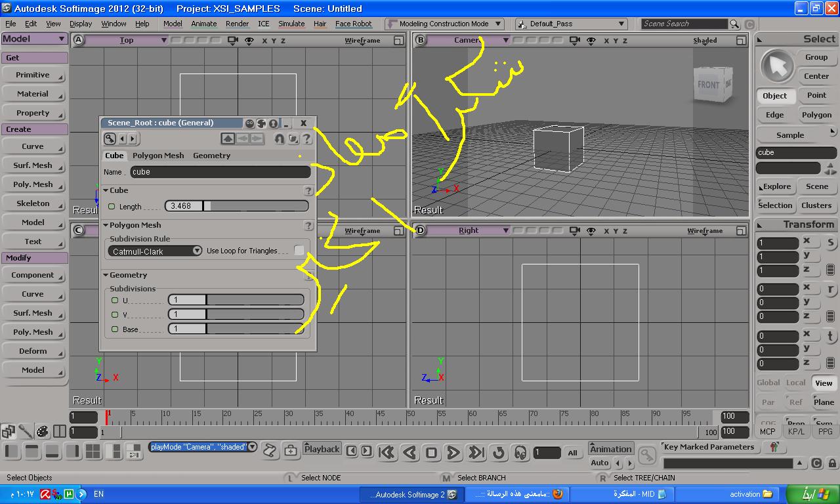
Task: Open the Animate menu
Action: tap(203, 24)
